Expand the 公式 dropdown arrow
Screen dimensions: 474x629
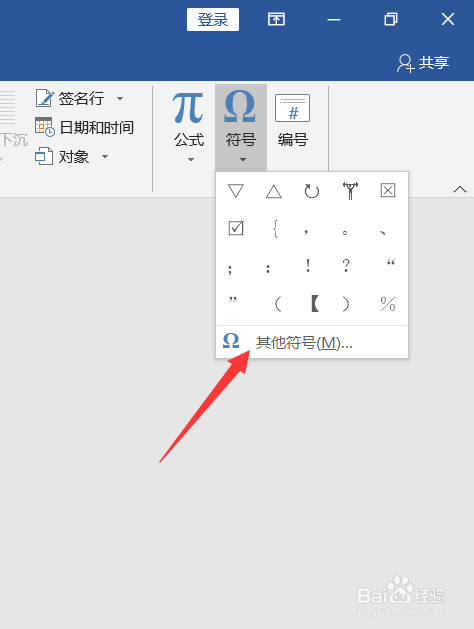click(x=191, y=160)
